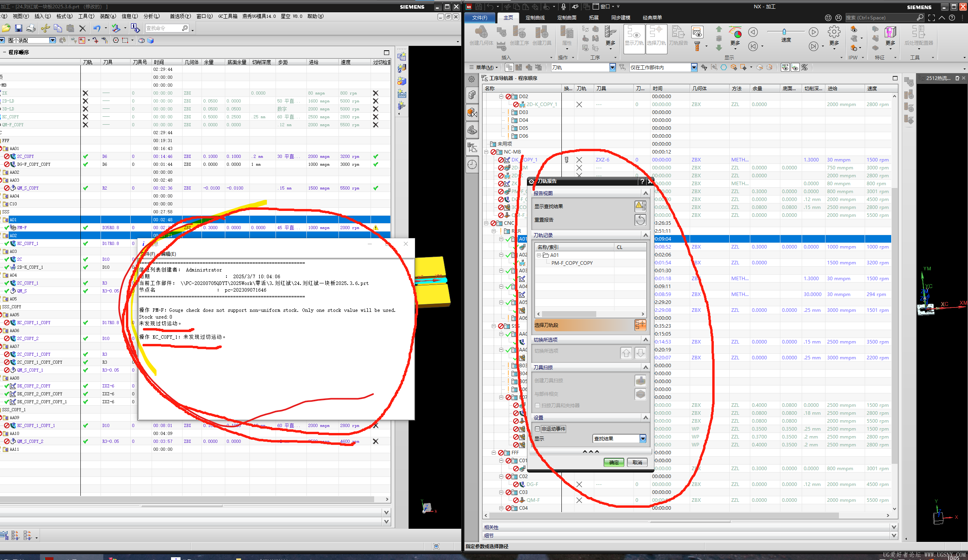Image resolution: width=968 pixels, height=560 pixels.
Task: Click the X path mark in DK_COPY_1 row
Action: (579, 160)
